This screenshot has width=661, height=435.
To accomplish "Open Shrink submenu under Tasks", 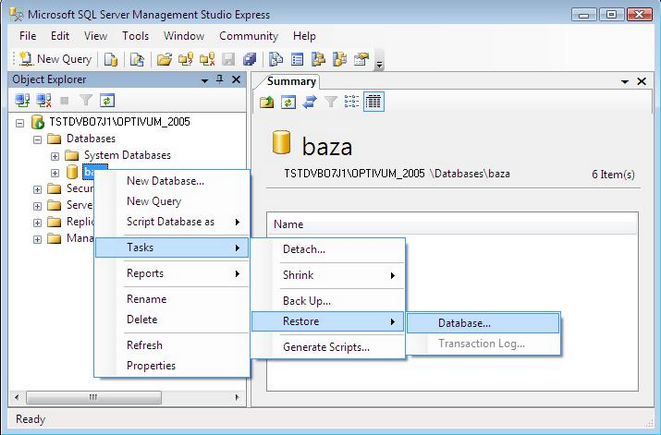I will (328, 275).
